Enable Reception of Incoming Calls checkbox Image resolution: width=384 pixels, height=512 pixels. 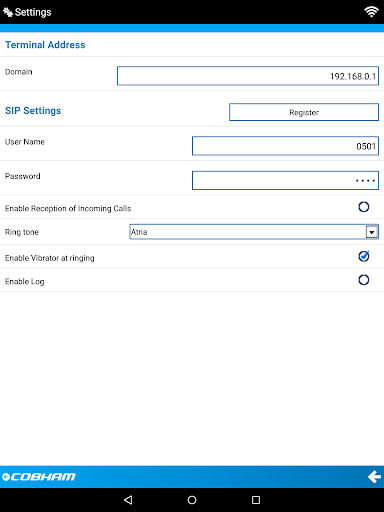click(364, 207)
